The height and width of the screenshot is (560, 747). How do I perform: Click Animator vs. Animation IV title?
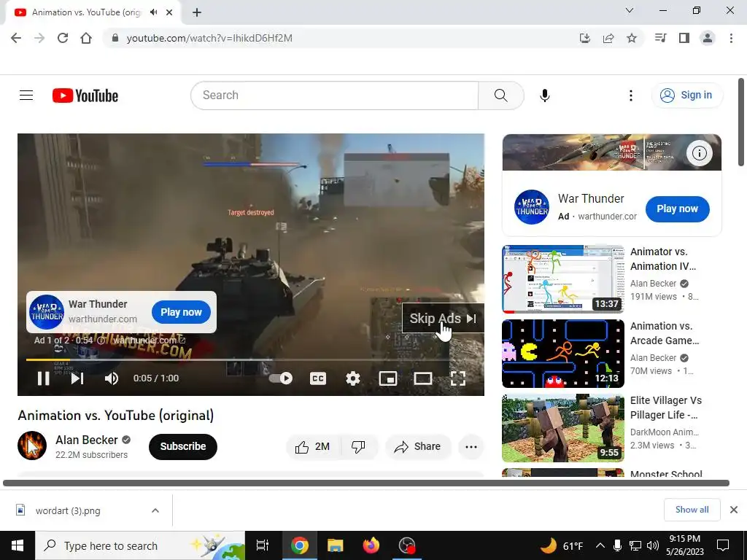663,259
